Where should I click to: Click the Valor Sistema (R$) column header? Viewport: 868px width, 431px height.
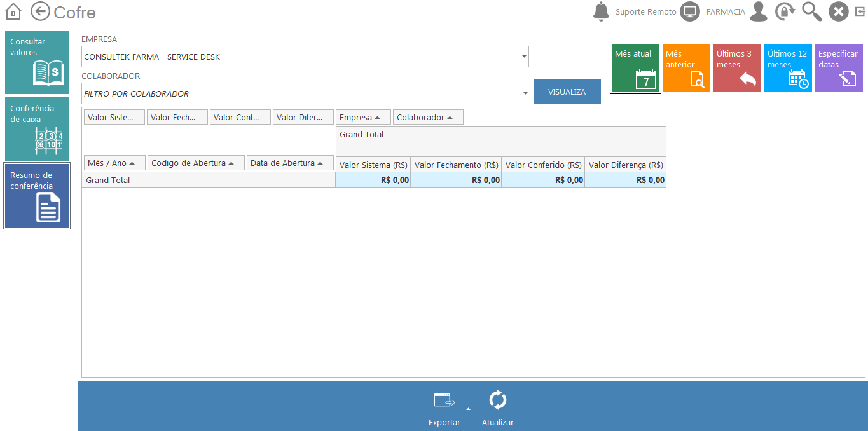[373, 165]
